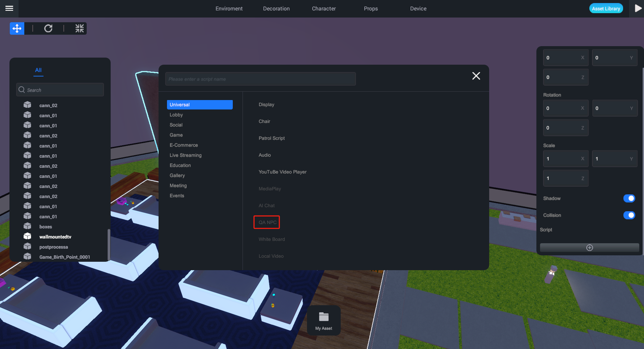This screenshot has width=644, height=349.
Task: Close the script selection dialog
Action: tap(476, 76)
